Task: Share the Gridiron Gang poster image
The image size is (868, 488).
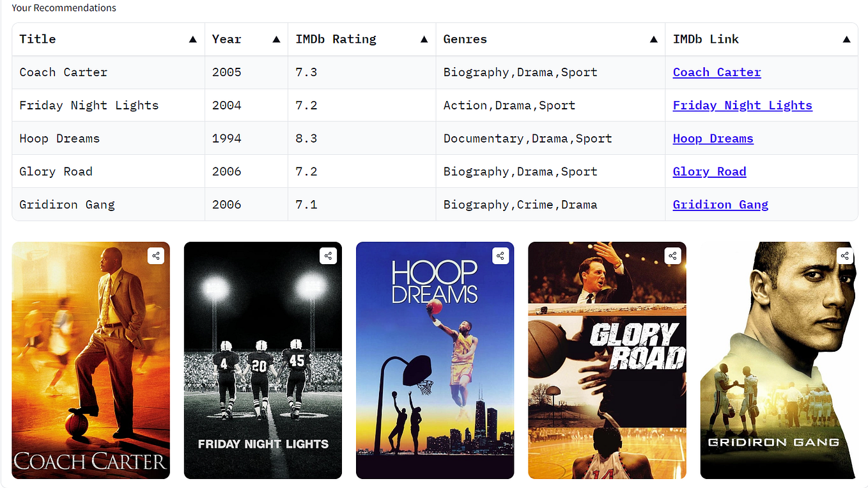Action: click(x=845, y=256)
